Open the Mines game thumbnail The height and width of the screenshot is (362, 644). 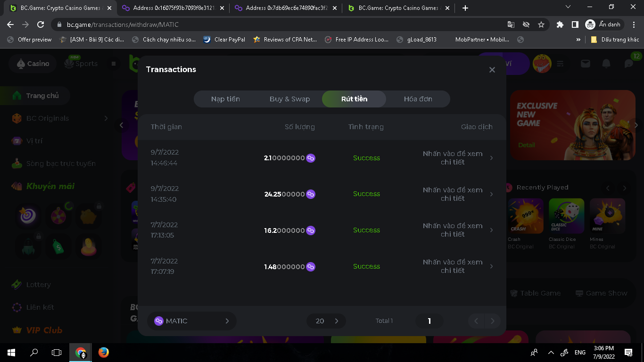point(607,216)
